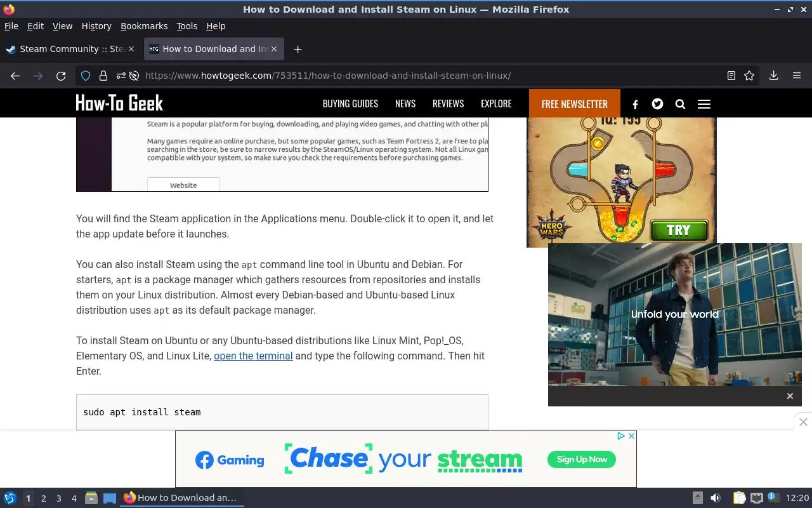Open the Firefox application hamburger menu
The width and height of the screenshot is (812, 508).
797,76
